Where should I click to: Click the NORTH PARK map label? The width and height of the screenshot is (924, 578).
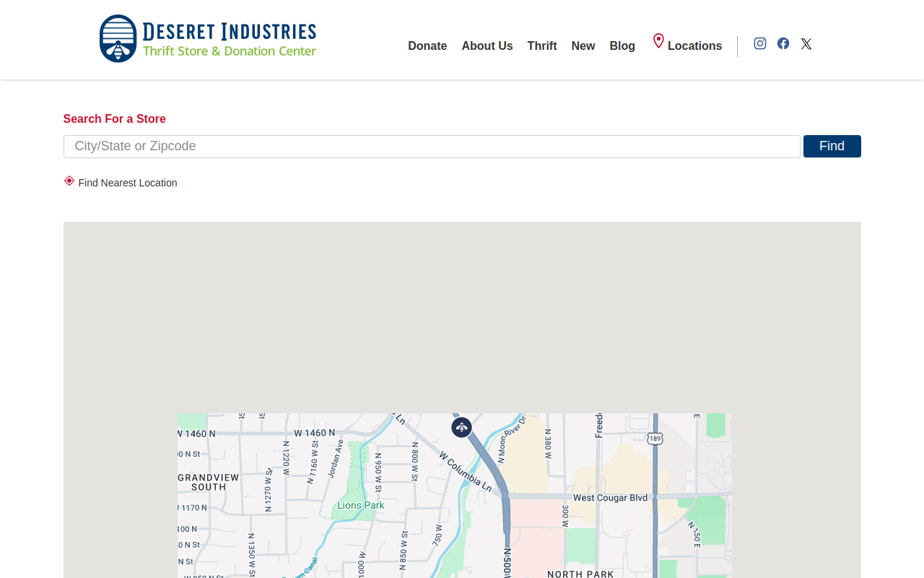(x=580, y=574)
